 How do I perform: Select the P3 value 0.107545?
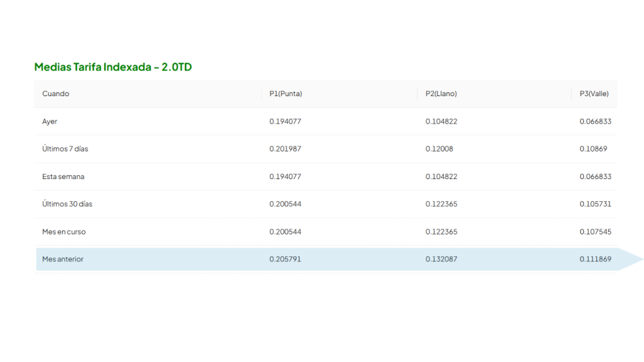[x=595, y=232]
